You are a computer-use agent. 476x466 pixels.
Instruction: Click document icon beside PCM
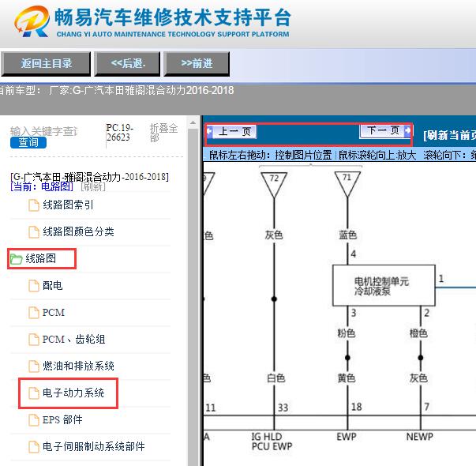click(34, 312)
